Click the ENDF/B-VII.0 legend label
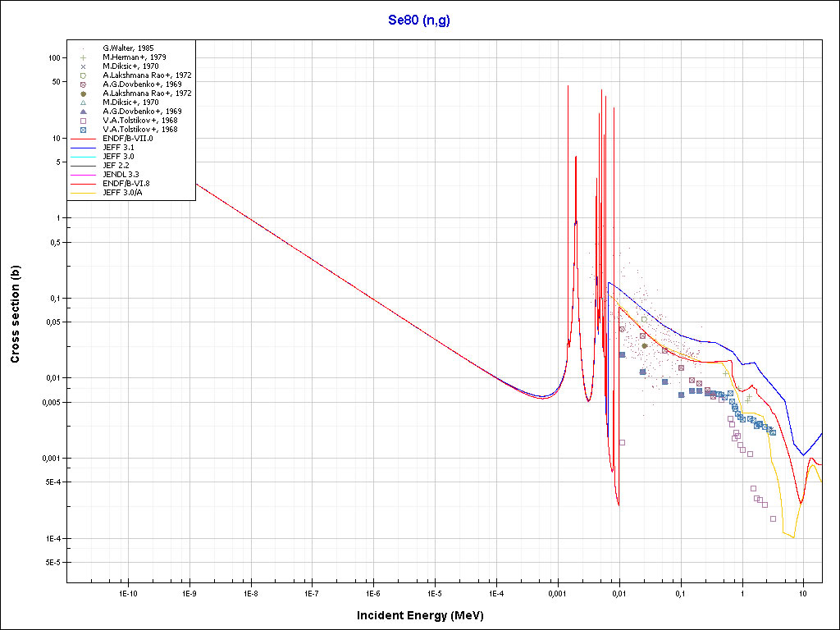This screenshot has height=630, width=840. [x=128, y=139]
